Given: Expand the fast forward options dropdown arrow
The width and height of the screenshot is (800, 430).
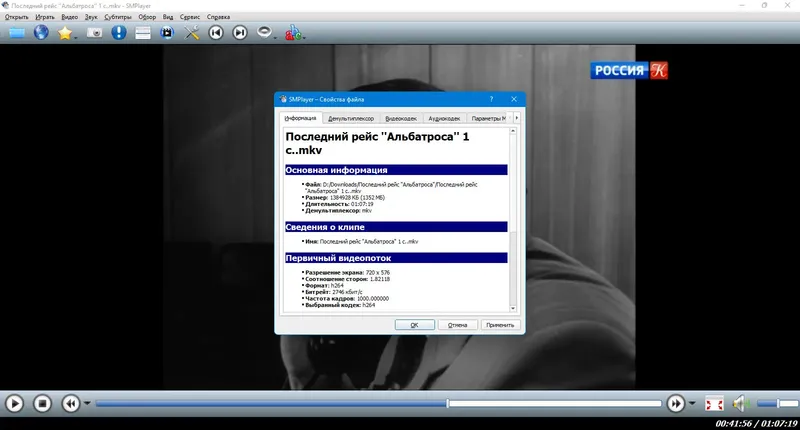Looking at the screenshot, I should pos(692,403).
